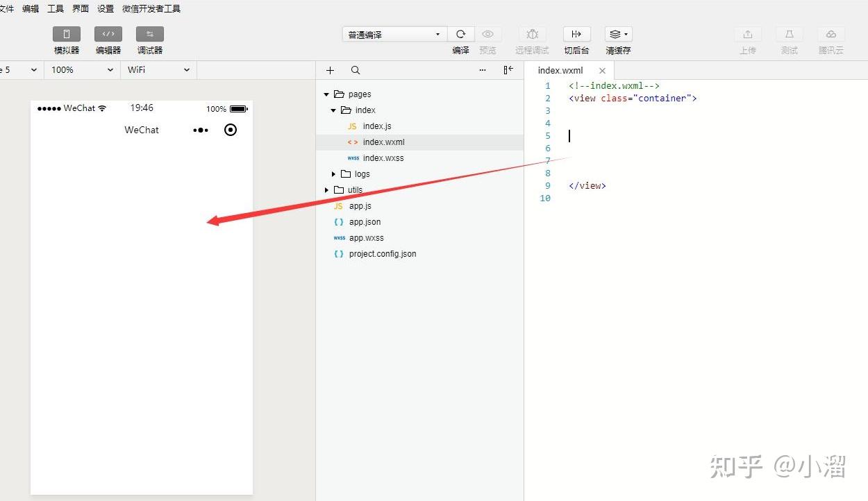Click the class="container" view tag line
This screenshot has height=501, width=868.
(633, 99)
